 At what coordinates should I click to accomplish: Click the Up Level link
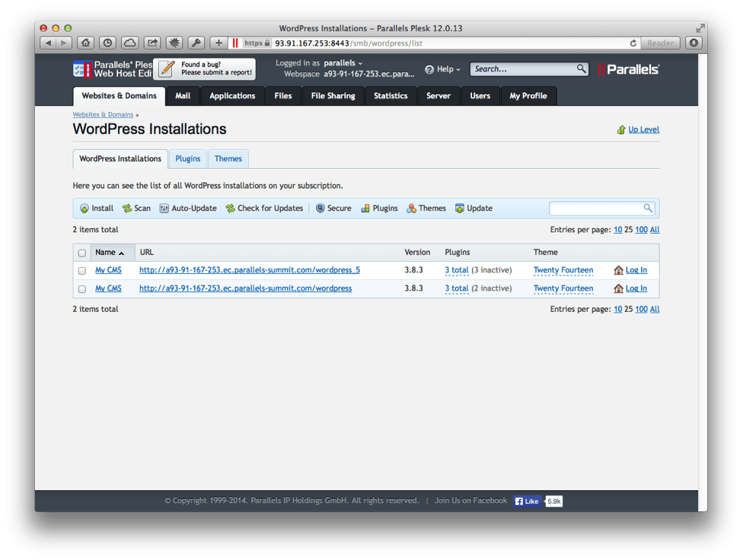click(x=643, y=129)
